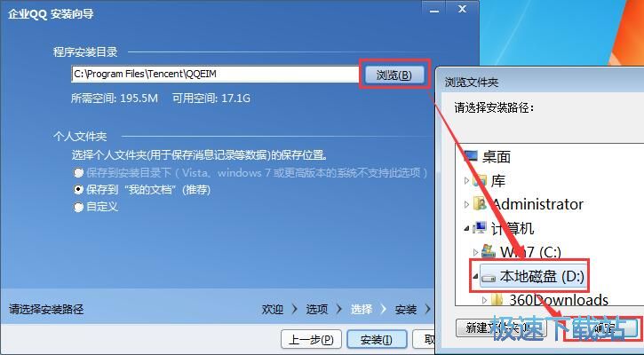Go back with 上一步(P) button
The height and width of the screenshot is (355, 644).
pyautogui.click(x=311, y=340)
